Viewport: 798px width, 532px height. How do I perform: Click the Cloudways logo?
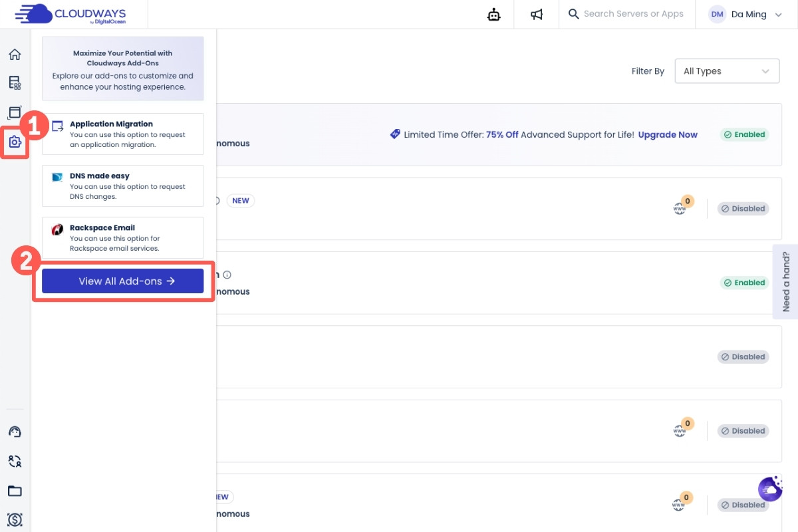[x=74, y=15]
